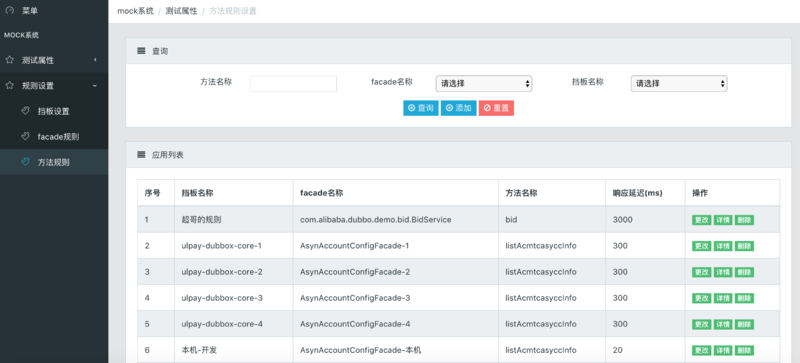This screenshot has height=363, width=800.
Task: Collapse the 规则设置 sidebar chevron
Action: [95, 85]
